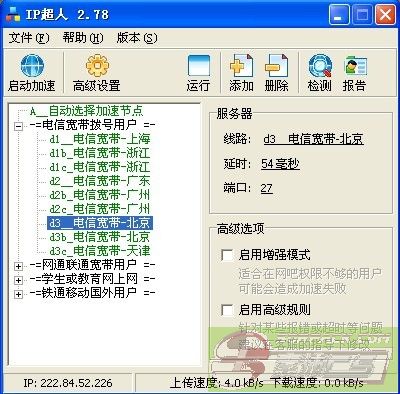
Task: Expand the 铁通移动国外用户 group
Action: click(19, 294)
